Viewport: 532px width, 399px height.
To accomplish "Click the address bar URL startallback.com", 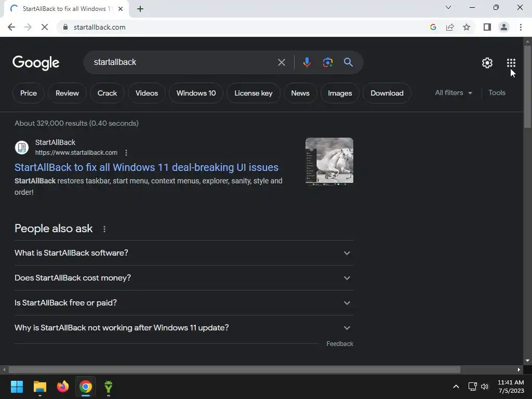I will pyautogui.click(x=99, y=27).
